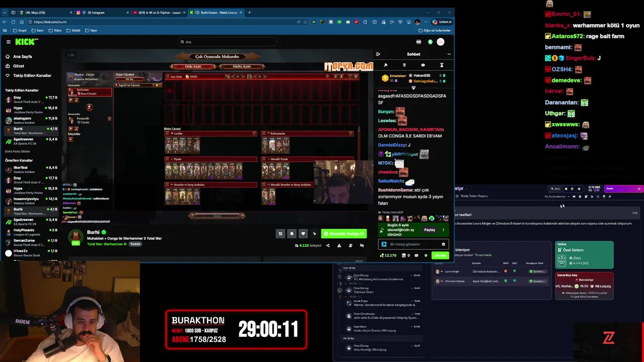Open chat settings gear icon

[x=426, y=255]
